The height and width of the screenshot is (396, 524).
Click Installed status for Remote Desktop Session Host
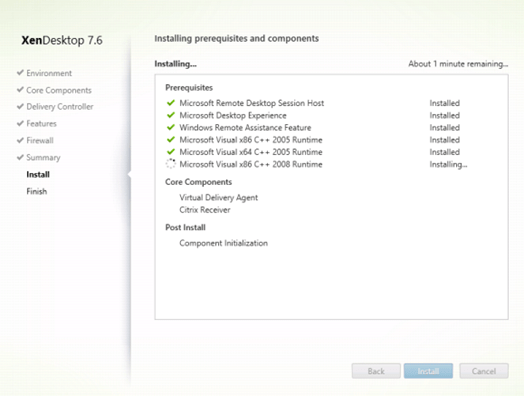tap(444, 103)
